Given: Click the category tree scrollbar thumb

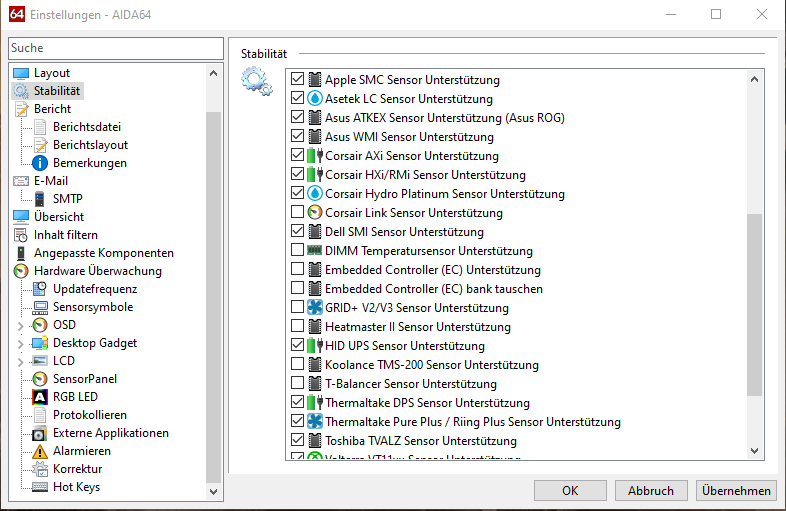Looking at the screenshot, I should tap(214, 296).
